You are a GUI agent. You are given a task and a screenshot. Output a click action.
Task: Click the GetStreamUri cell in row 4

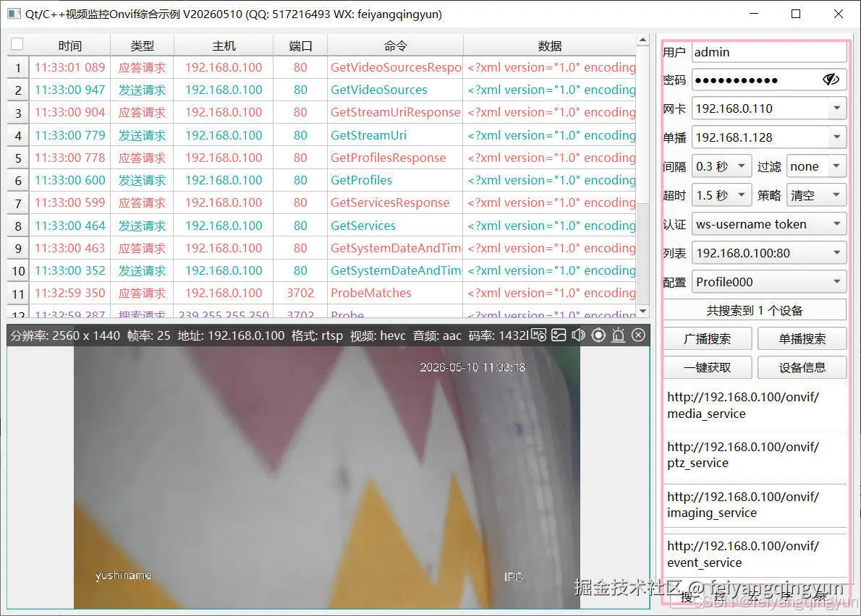pyautogui.click(x=395, y=135)
